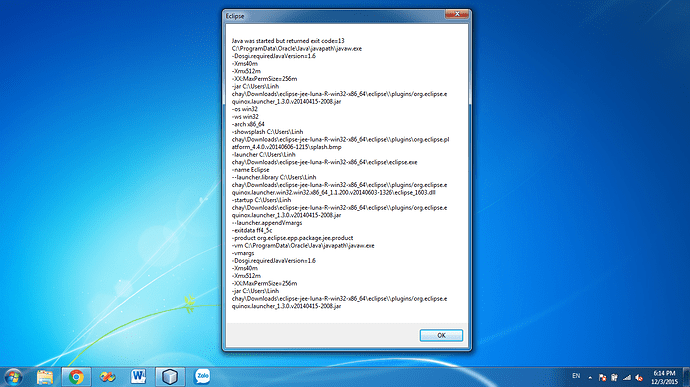Click the '--launcher.library C:\Users\Linh' line

[274, 177]
